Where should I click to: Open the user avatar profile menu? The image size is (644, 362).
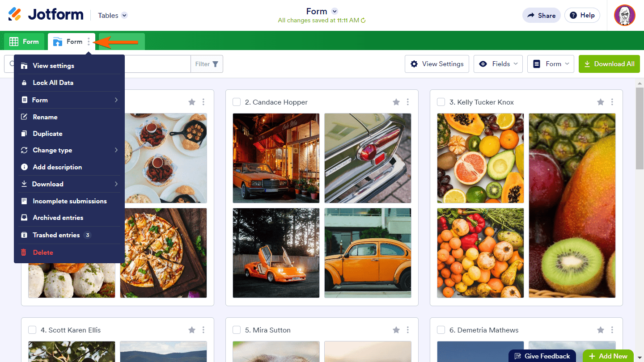pos(624,15)
